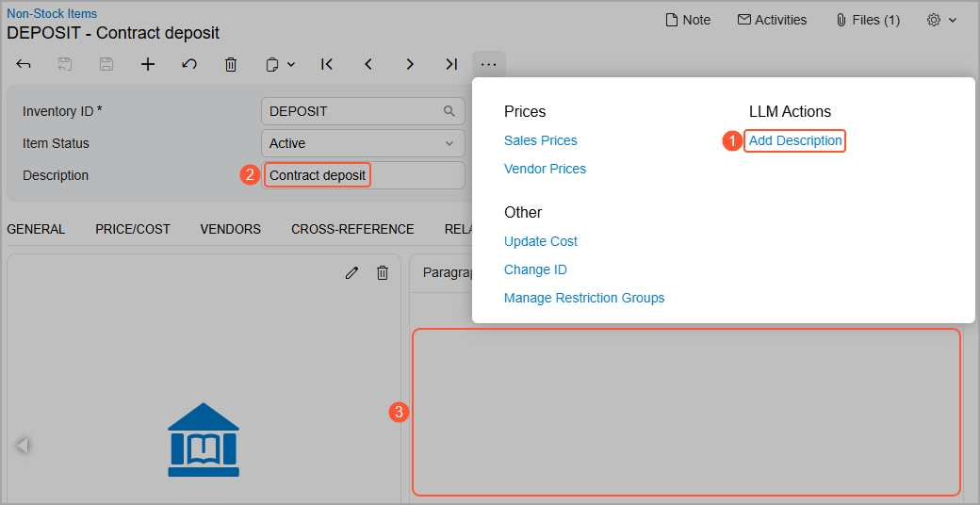Image resolution: width=980 pixels, height=505 pixels.
Task: Open the Sales Prices link
Action: (x=540, y=140)
